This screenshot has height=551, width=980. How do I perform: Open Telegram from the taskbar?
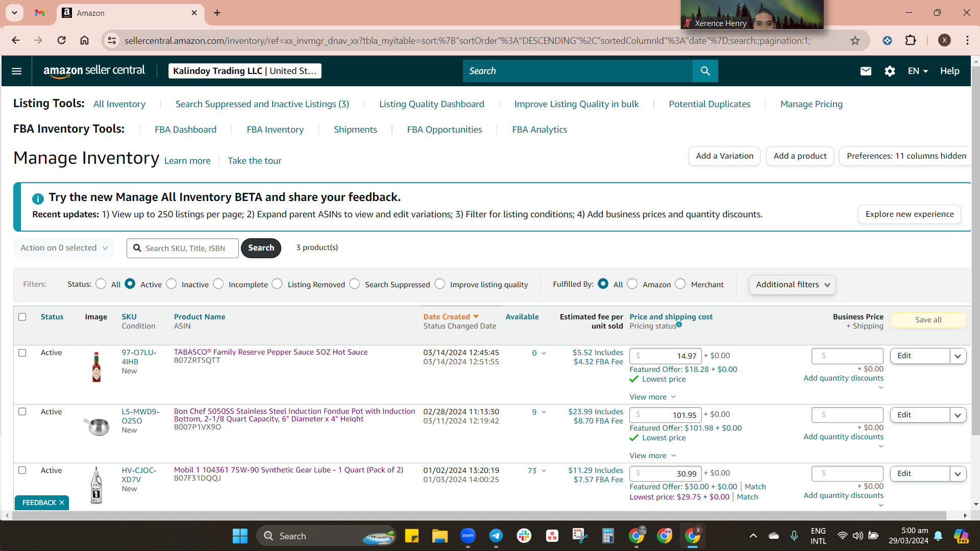click(x=496, y=536)
